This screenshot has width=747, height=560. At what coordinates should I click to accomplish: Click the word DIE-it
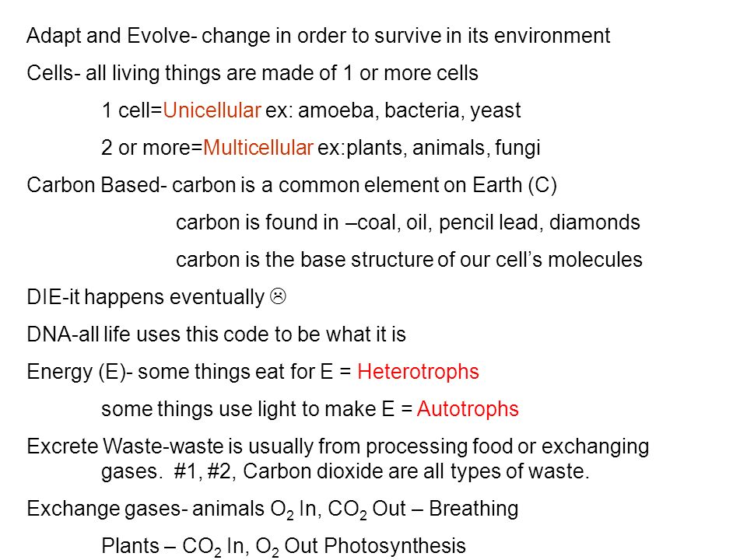(x=54, y=297)
